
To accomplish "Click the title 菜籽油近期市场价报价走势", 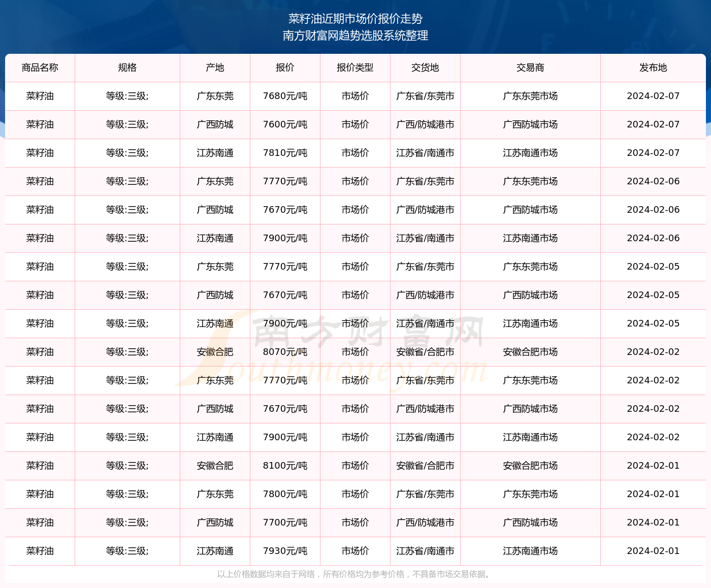I will coord(355,19).
